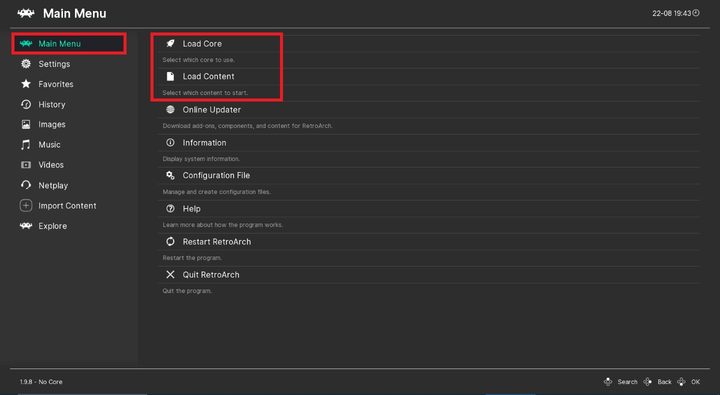The image size is (720, 395).
Task: Click the Information circle icon
Action: click(x=170, y=142)
